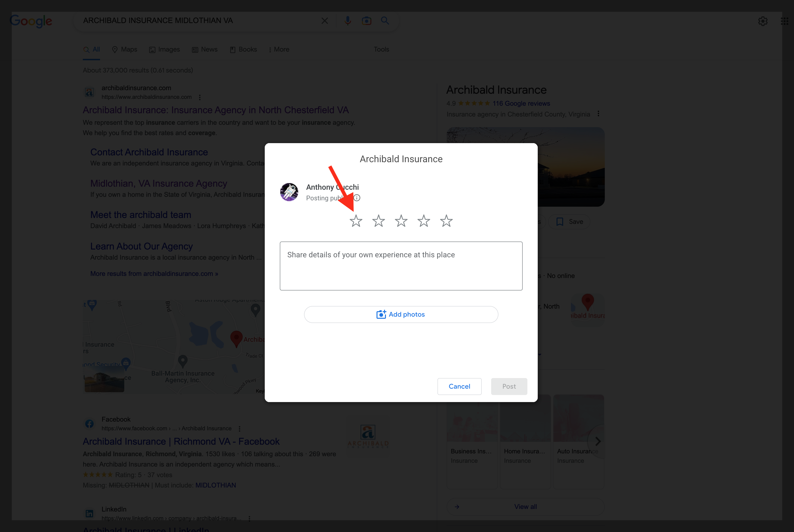
Task: Open Google settings gear icon
Action: click(x=763, y=21)
